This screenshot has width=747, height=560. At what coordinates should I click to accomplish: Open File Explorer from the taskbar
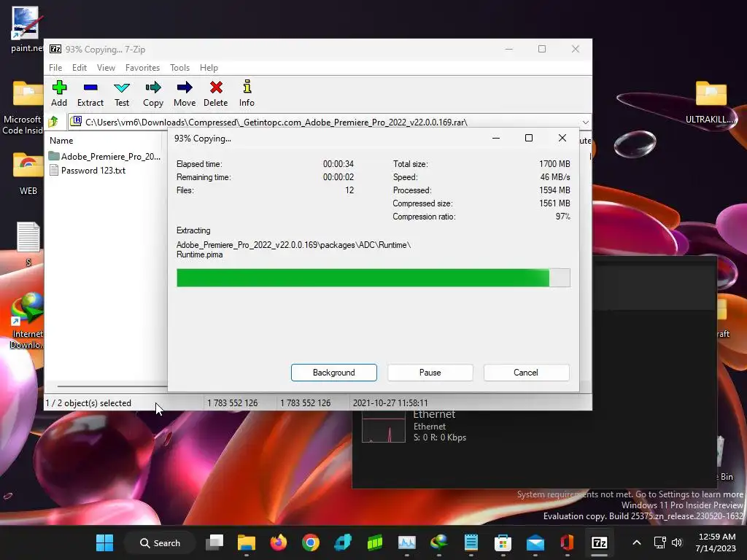point(247,542)
